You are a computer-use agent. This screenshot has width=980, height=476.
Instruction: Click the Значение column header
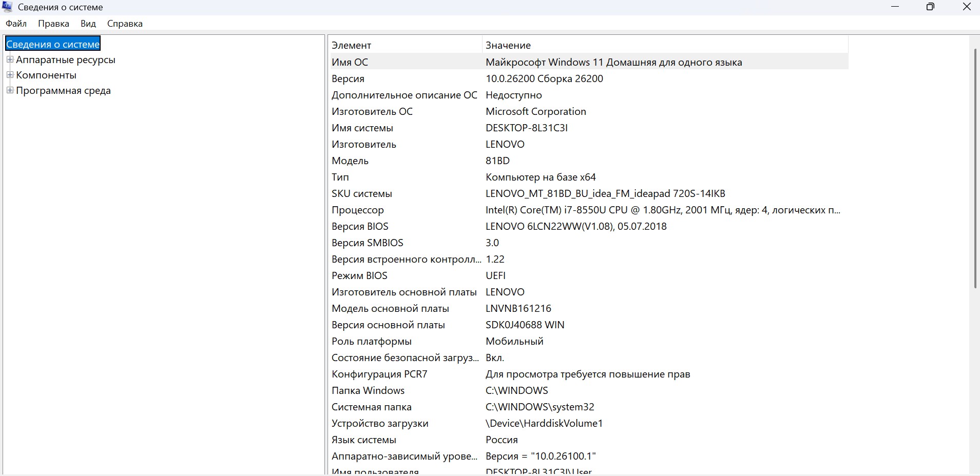click(665, 45)
